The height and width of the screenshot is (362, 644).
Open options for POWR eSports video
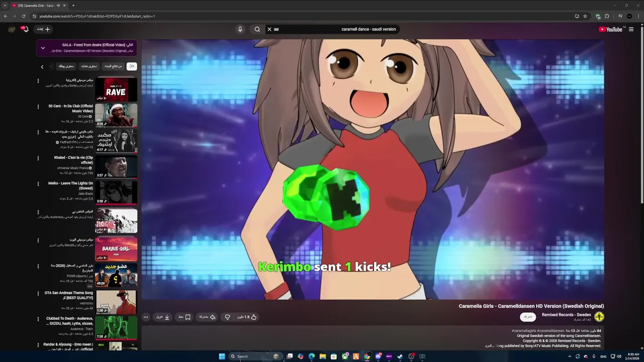[x=38, y=267]
